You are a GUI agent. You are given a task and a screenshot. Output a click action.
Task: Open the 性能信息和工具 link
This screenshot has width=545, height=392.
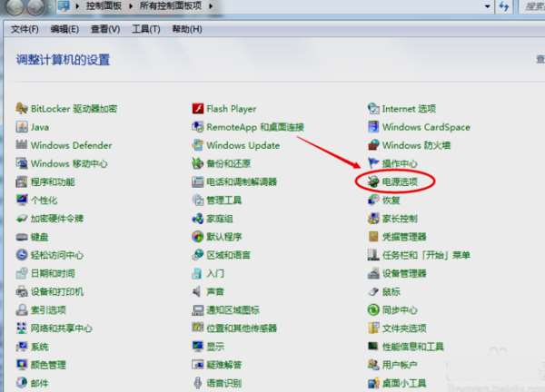pos(413,347)
